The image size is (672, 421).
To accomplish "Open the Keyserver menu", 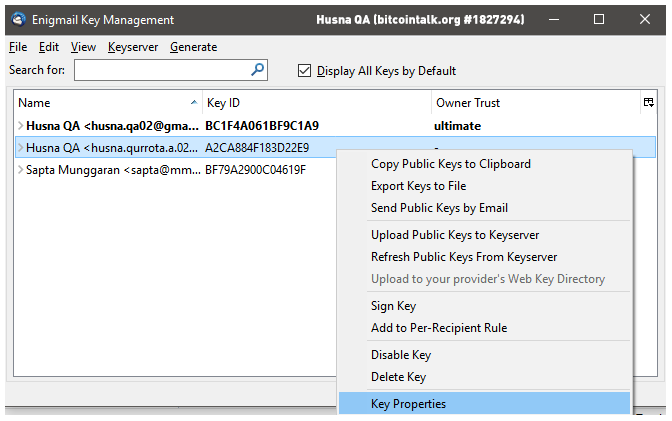I will click(x=133, y=47).
